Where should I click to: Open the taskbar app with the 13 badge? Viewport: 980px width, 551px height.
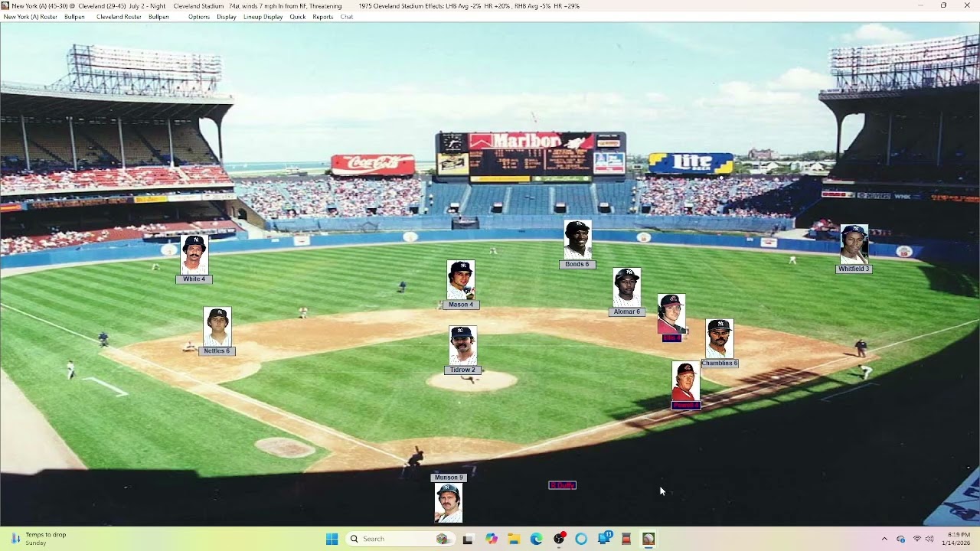[604, 538]
